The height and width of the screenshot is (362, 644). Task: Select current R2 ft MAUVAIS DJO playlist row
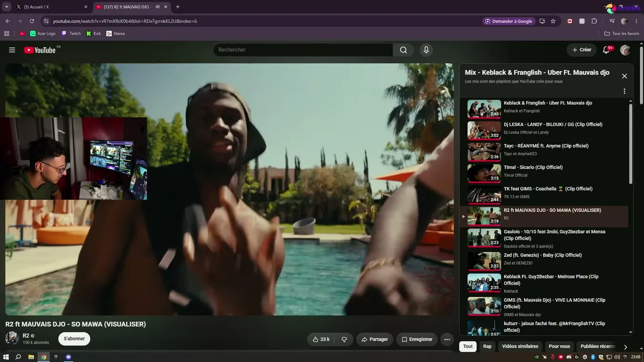544,217
